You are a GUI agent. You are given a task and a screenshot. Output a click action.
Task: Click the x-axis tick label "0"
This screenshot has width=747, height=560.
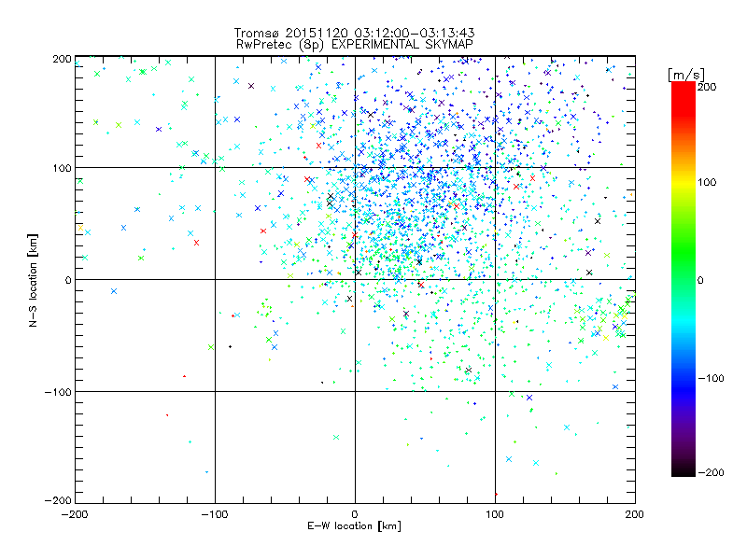355,514
